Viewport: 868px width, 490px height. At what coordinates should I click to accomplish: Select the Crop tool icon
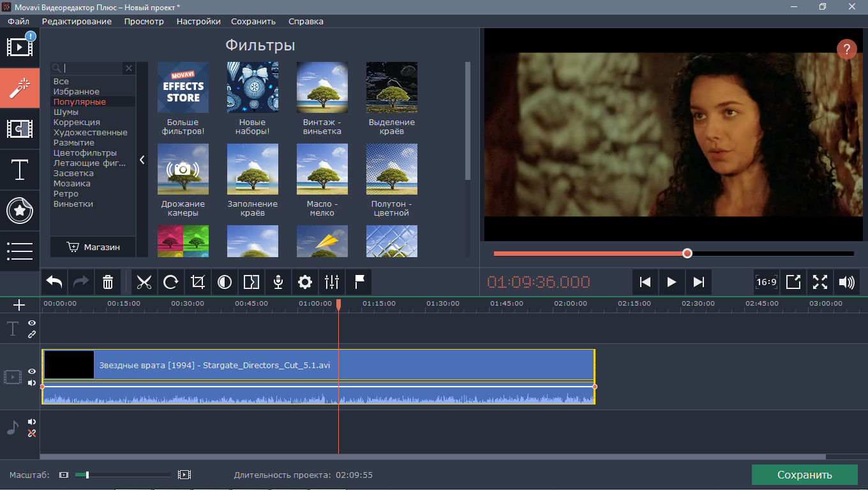point(198,282)
